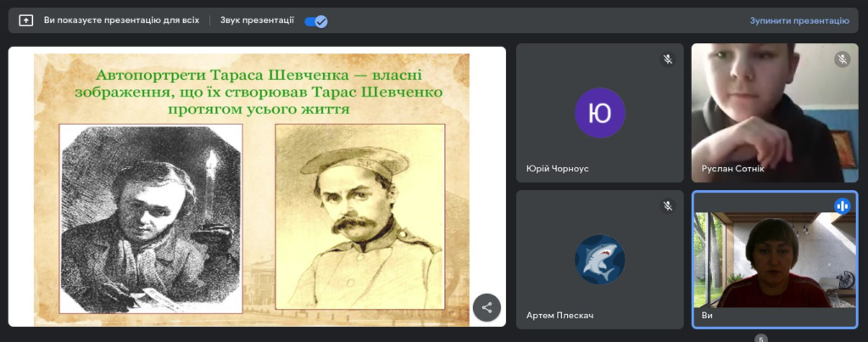Click the "Ви" label on your tile
This screenshot has height=342, width=868.
point(707,316)
